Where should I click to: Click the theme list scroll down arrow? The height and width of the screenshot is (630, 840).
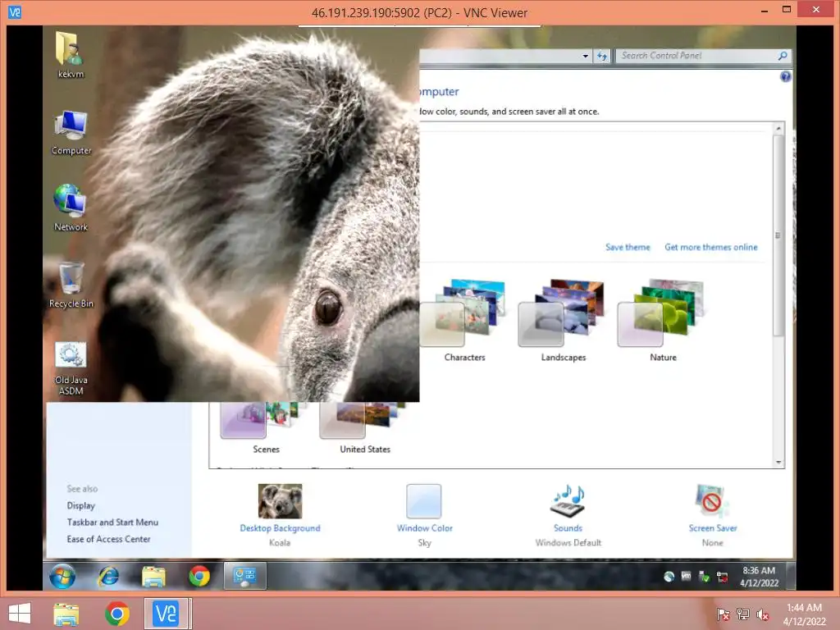click(x=778, y=463)
